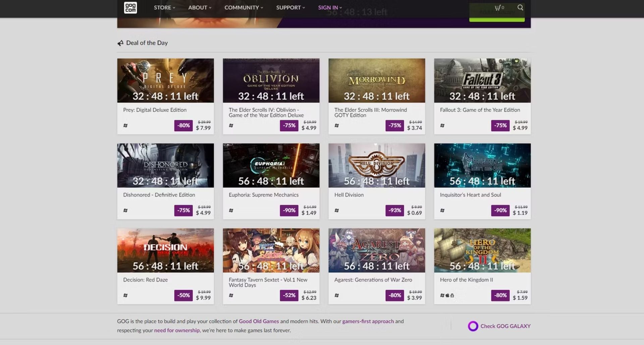
Task: Click Windows icon on Agarest card
Action: pyautogui.click(x=337, y=295)
